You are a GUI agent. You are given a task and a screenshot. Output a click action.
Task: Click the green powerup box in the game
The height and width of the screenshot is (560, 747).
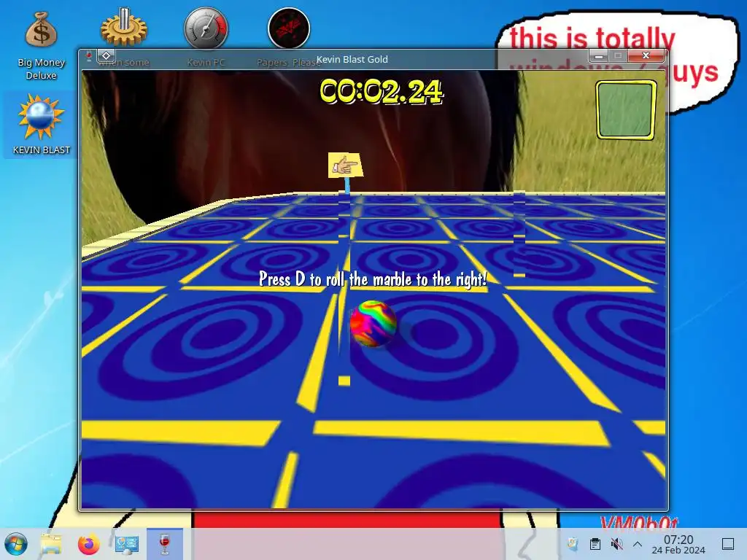click(x=626, y=110)
